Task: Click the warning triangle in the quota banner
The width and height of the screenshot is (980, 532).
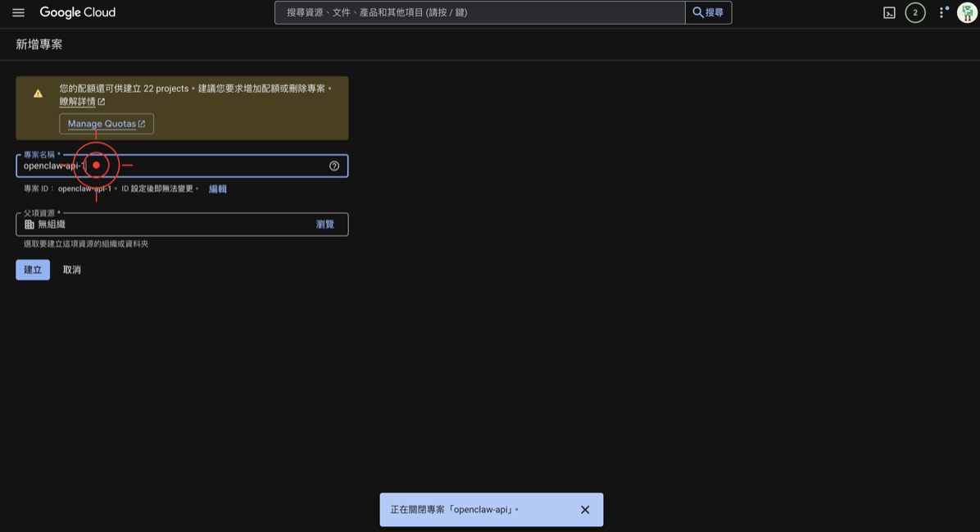Action: click(x=37, y=93)
